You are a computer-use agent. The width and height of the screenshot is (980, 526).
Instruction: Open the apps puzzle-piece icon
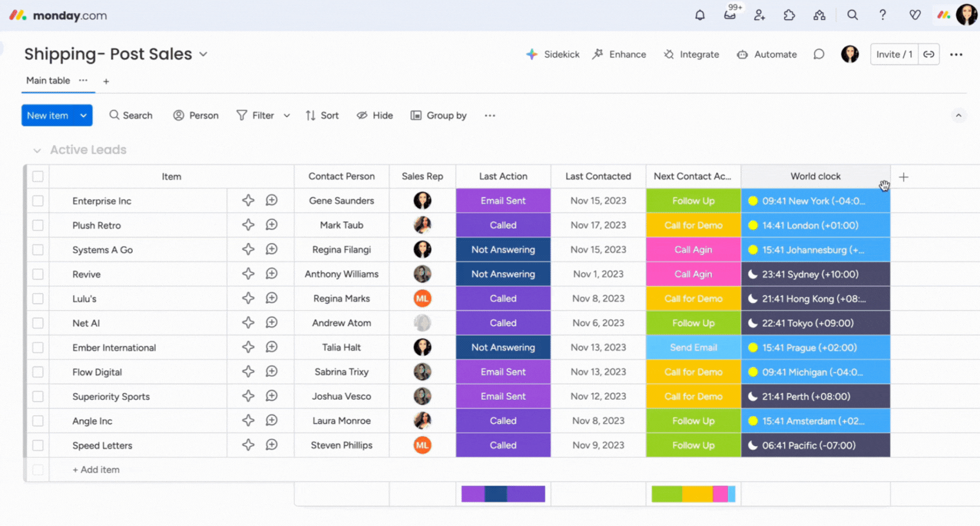[789, 15]
